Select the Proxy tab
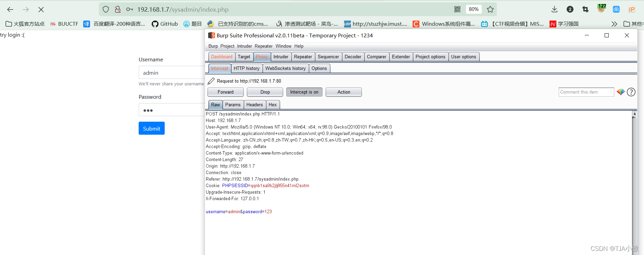This screenshot has width=644, height=255. [262, 57]
